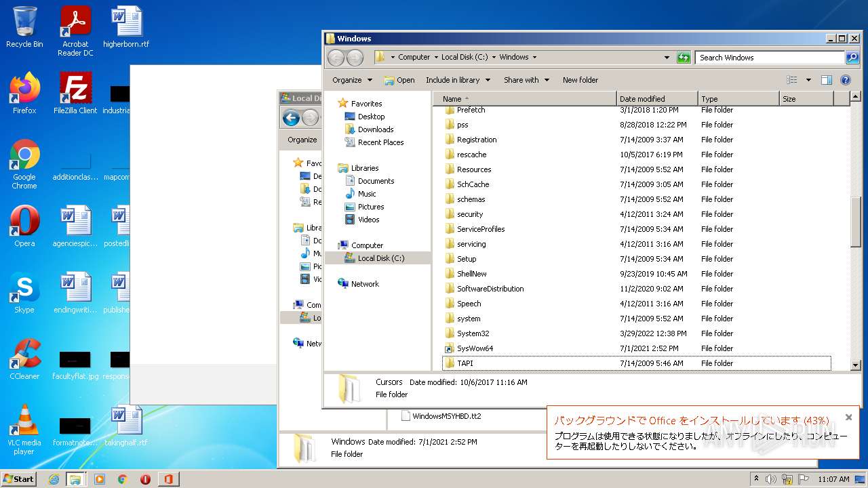Close the Office install notification
Screen dimensions: 868x488
coord(848,417)
